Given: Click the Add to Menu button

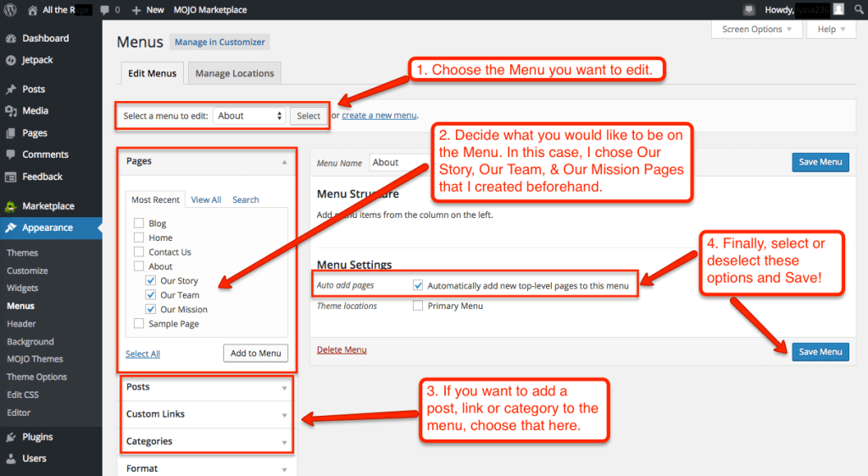Looking at the screenshot, I should (256, 353).
